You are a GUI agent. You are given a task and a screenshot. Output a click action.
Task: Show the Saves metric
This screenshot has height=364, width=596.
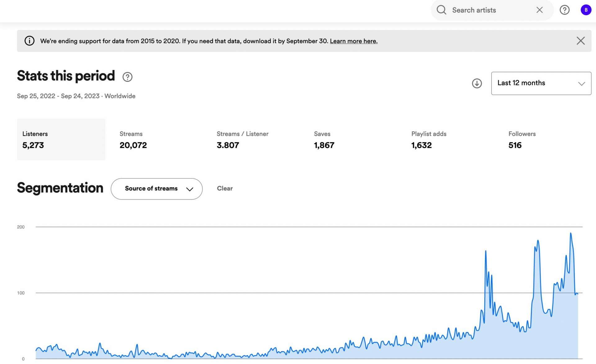tap(324, 139)
